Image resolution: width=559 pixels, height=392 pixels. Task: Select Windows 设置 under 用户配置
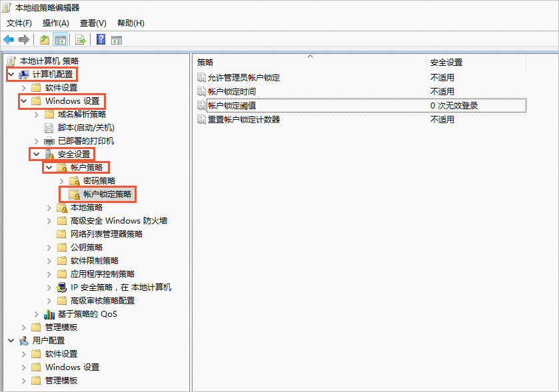click(x=73, y=367)
